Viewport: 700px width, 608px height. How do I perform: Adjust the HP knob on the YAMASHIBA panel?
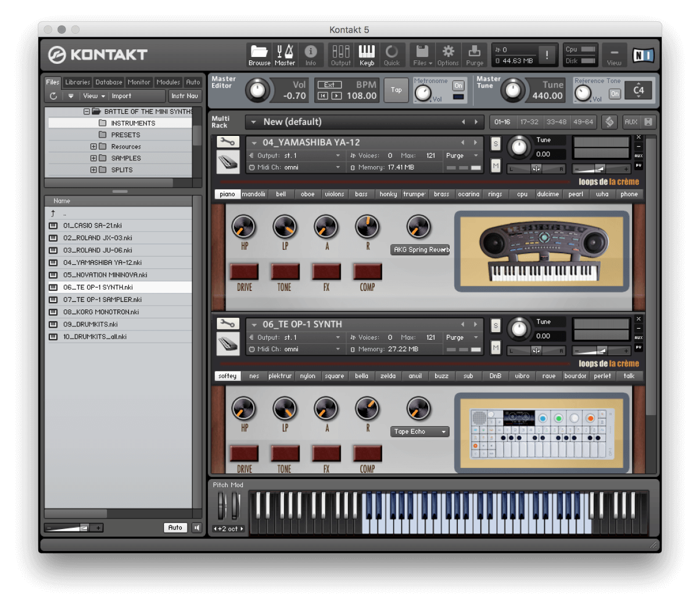coord(244,227)
